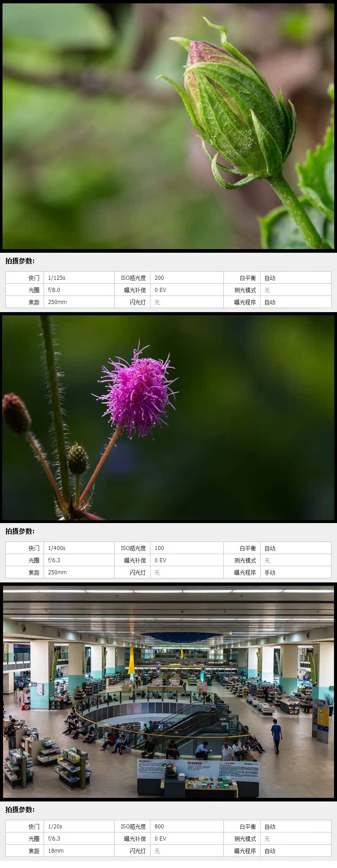337x868 pixels.
Task: Click ISO感光度 label in the flower bud table
Action: [x=133, y=278]
